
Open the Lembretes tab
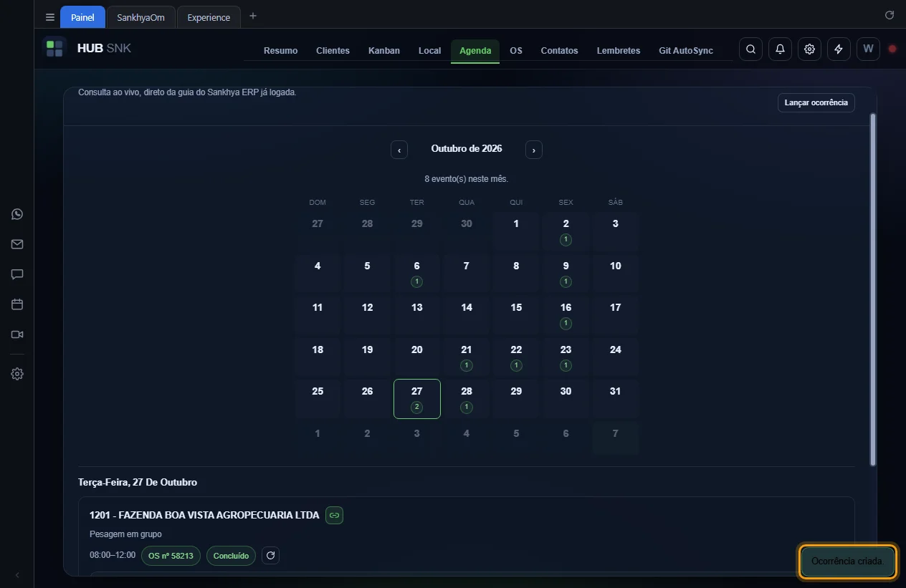619,51
